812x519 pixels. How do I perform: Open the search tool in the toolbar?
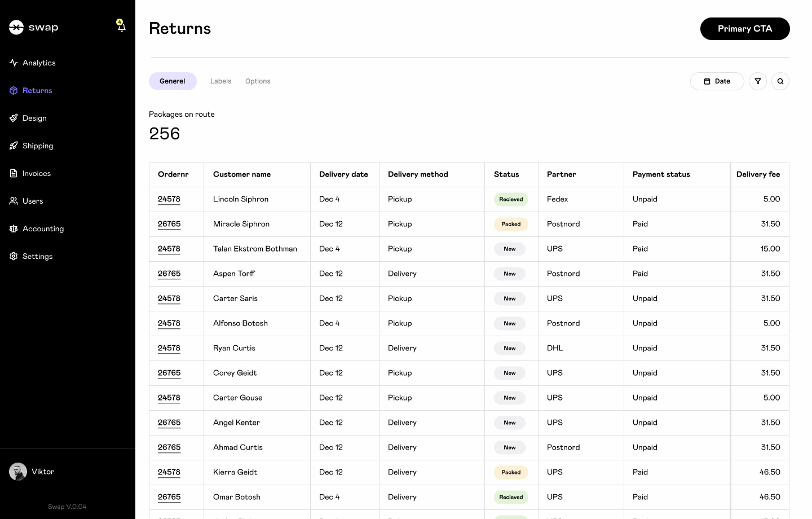coord(780,81)
